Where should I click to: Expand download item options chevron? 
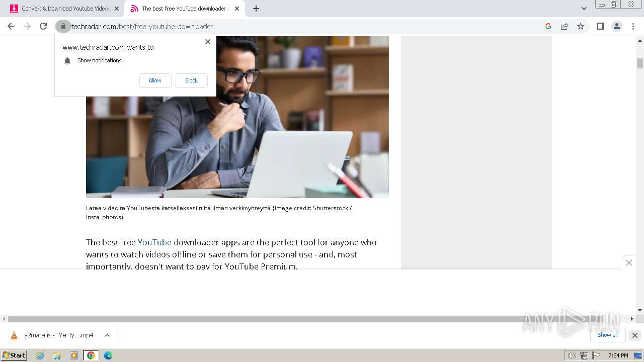[107, 335]
